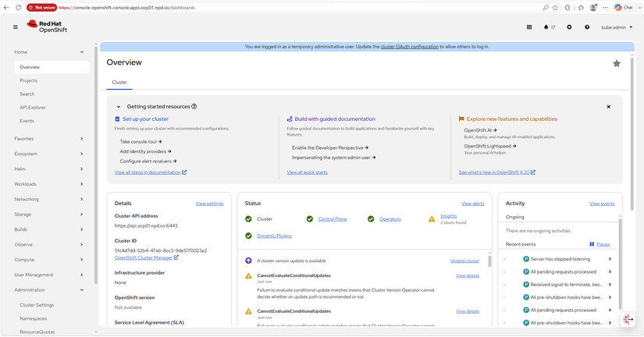This screenshot has width=644, height=337.
Task: Expand the Storage navigation section
Action: tap(82, 215)
